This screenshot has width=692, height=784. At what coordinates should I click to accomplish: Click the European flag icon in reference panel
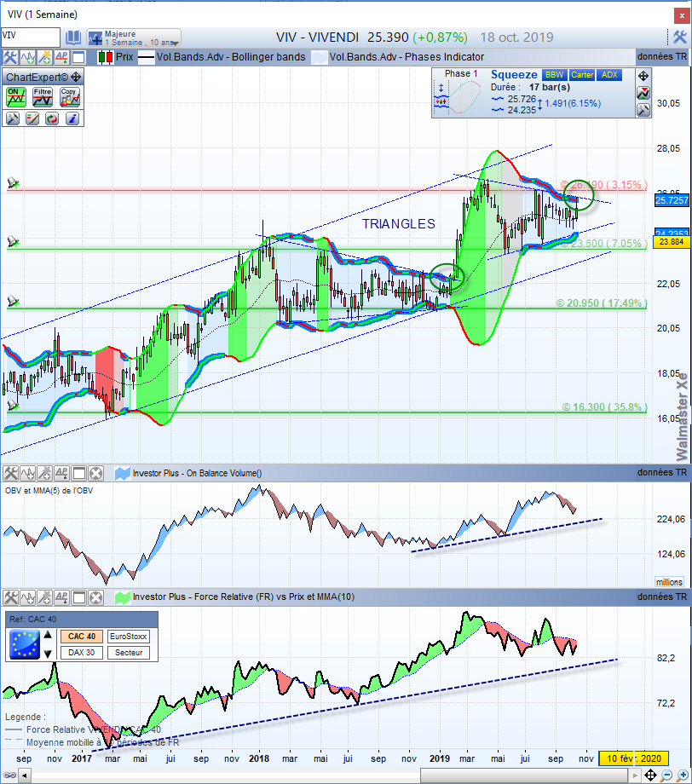tap(25, 644)
